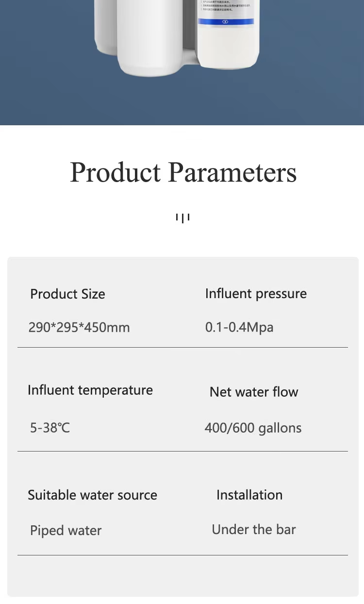Select the Influent temperature label
This screenshot has width=364, height=604.
(x=90, y=390)
